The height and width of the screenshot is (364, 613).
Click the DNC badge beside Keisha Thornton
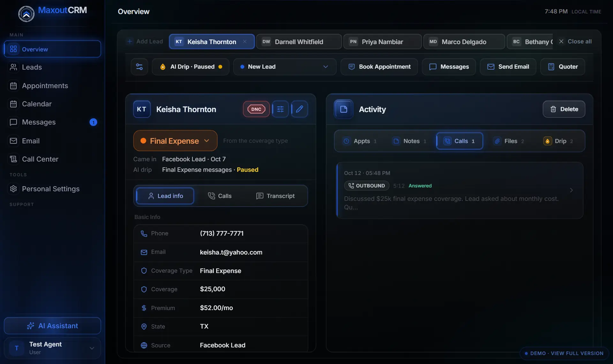256,109
